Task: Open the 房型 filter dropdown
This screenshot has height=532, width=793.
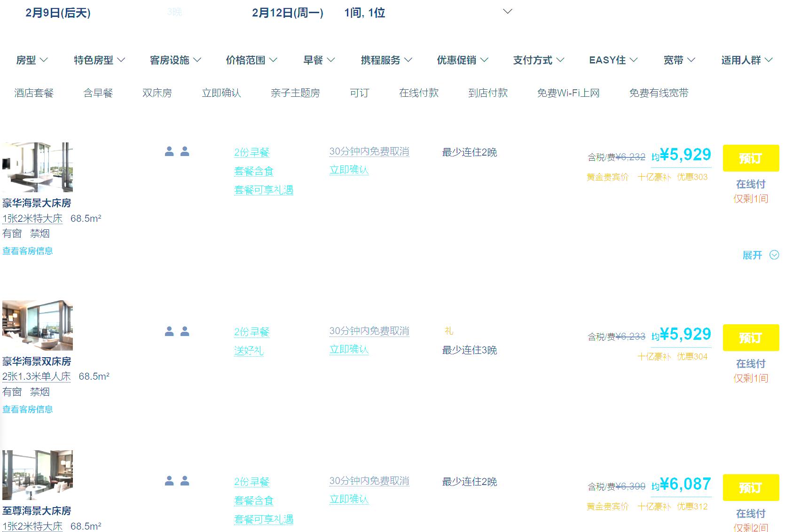Action: point(32,60)
